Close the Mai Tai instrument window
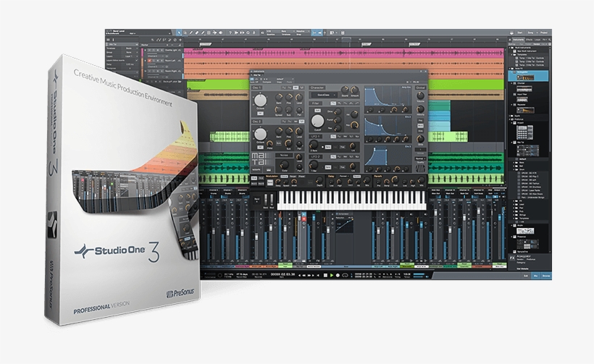Viewport: 594px width, 364px height. tap(425, 71)
